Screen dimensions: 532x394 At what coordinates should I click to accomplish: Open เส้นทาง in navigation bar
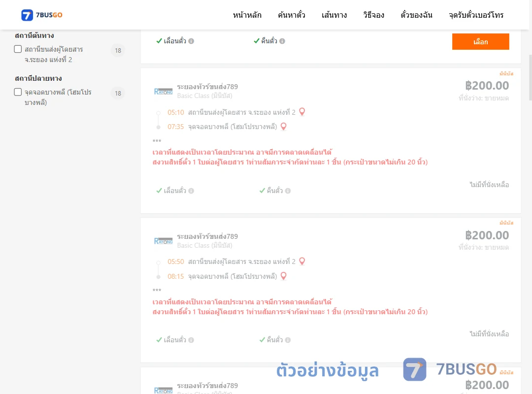(334, 15)
